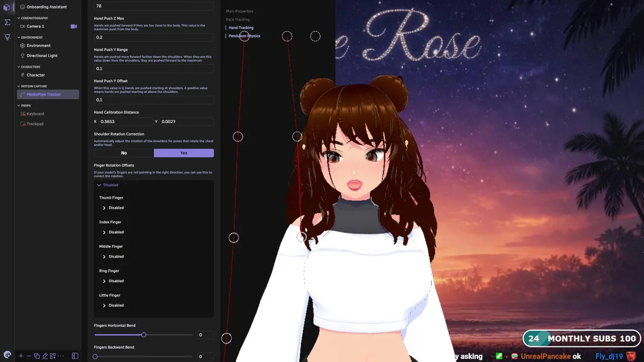Expand Middle Finger Disabled row
The height and width of the screenshot is (362, 644).
pos(113,256)
